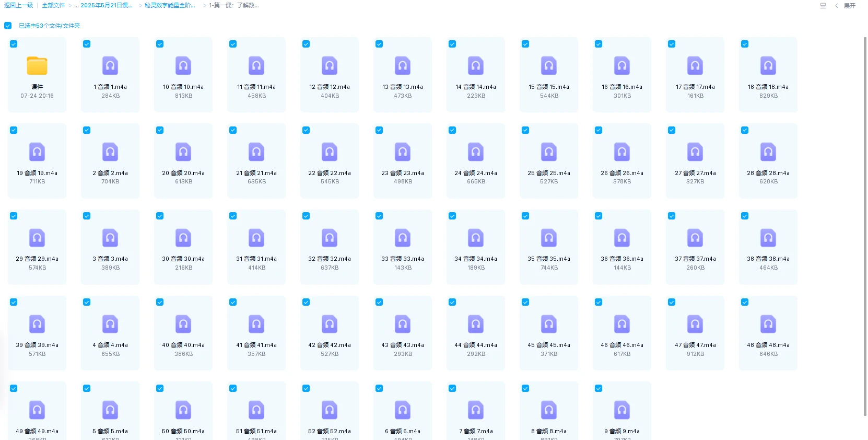Go back via 返回上一级 link
The height and width of the screenshot is (440, 868).
coord(18,5)
